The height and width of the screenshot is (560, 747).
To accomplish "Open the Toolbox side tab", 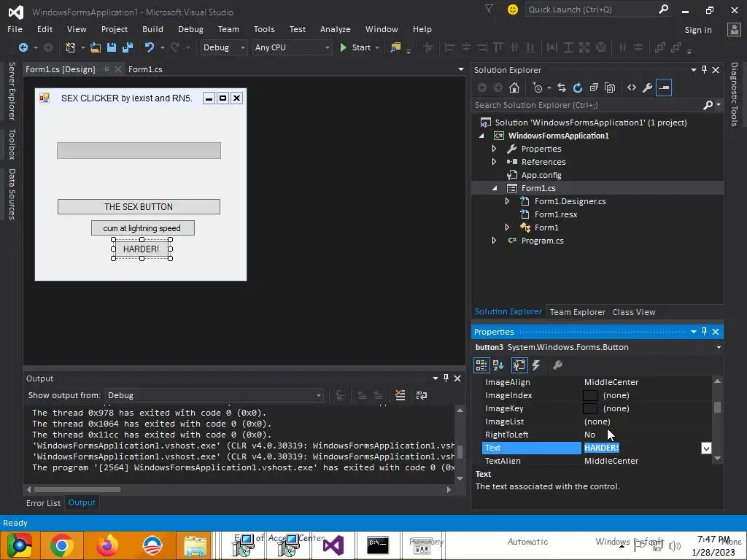I will (12, 144).
